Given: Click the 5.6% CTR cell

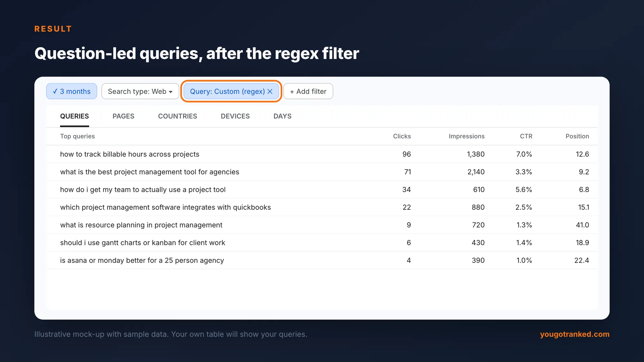Looking at the screenshot, I should click(x=524, y=190).
